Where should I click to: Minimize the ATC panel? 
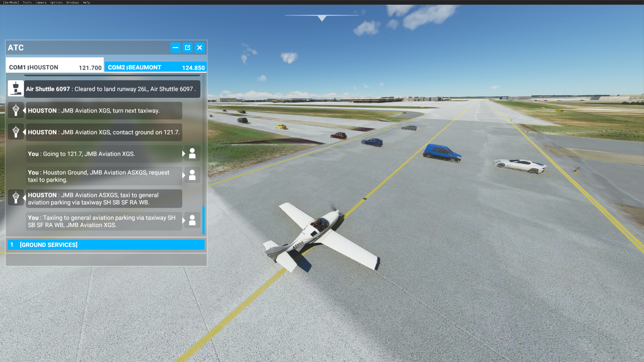click(175, 48)
